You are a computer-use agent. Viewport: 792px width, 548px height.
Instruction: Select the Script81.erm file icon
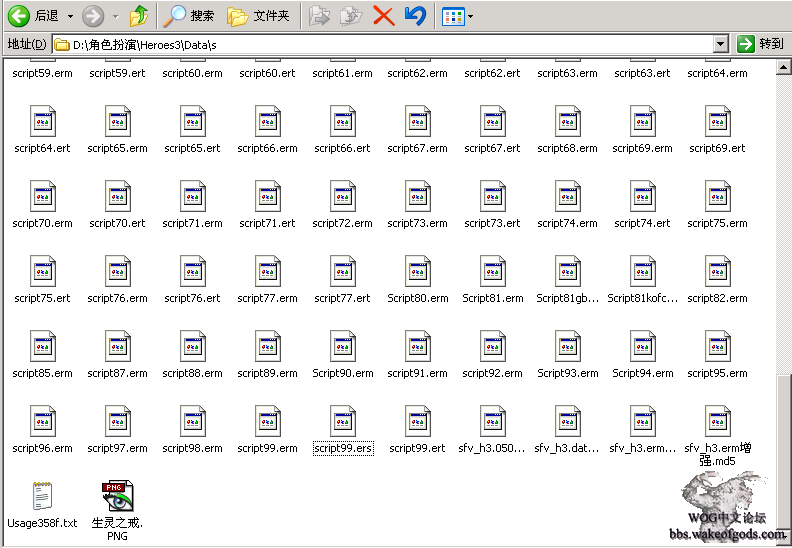point(492,271)
